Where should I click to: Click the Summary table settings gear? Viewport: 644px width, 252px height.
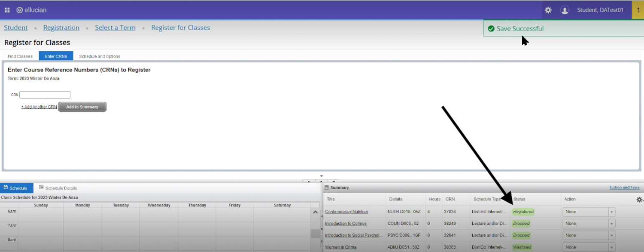[x=639, y=200]
